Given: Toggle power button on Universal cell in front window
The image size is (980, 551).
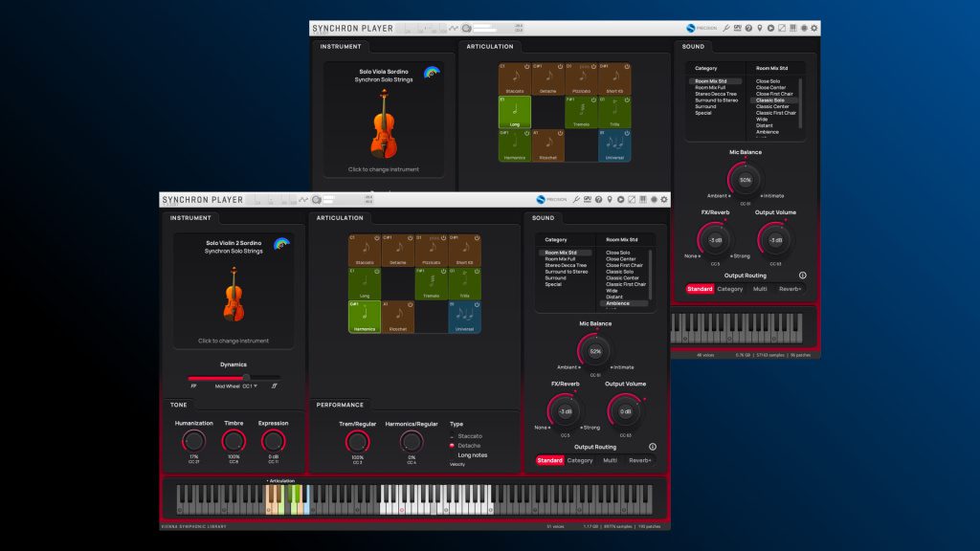Looking at the screenshot, I should click(x=477, y=305).
